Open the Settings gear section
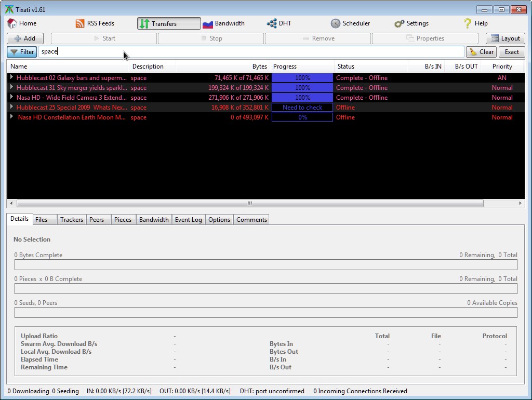 pos(411,23)
